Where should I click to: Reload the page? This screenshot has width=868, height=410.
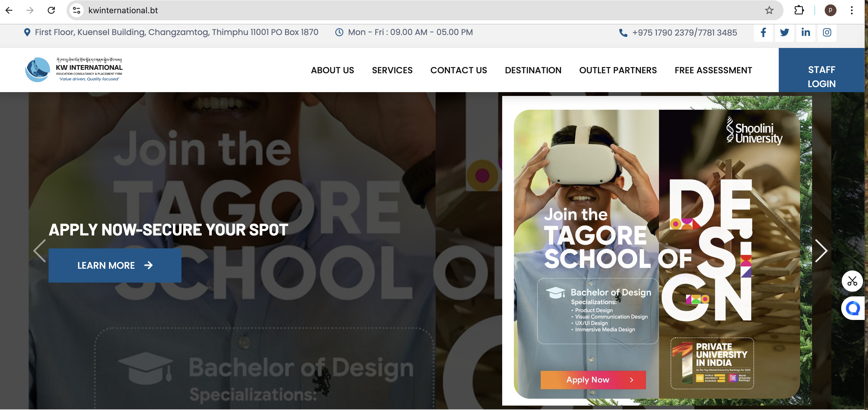point(51,10)
